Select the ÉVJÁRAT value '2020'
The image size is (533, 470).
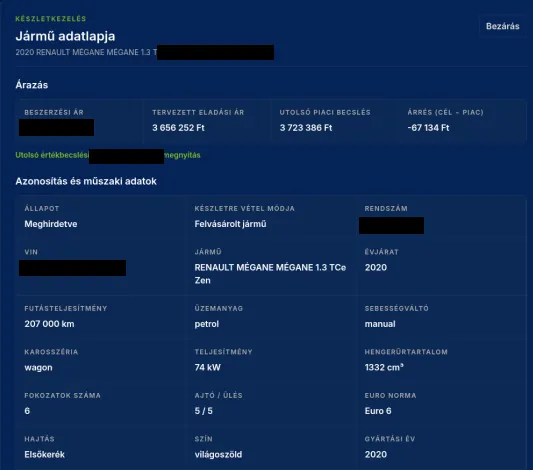click(x=376, y=267)
